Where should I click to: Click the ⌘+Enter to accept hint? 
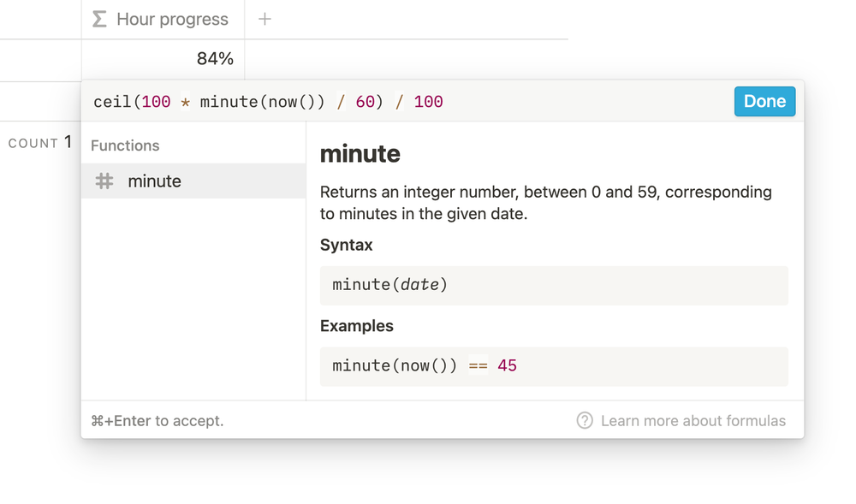[157, 420]
